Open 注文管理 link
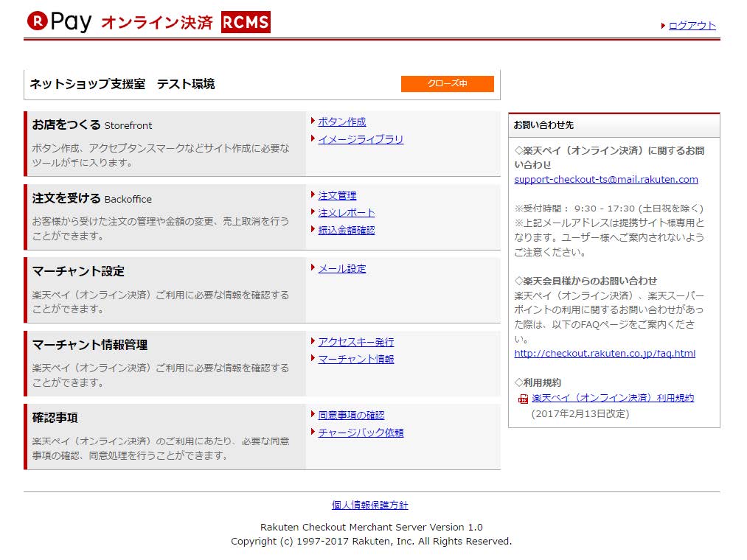The image size is (747, 560). 337,196
